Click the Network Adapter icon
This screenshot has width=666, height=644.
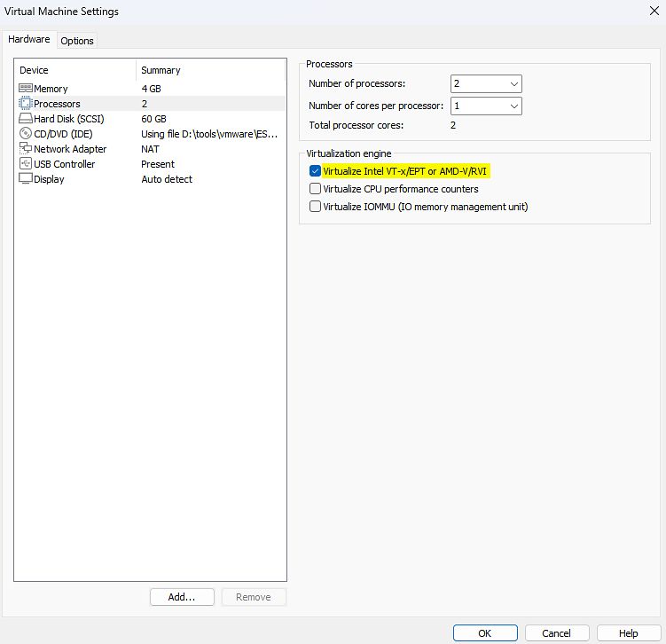[x=26, y=148]
